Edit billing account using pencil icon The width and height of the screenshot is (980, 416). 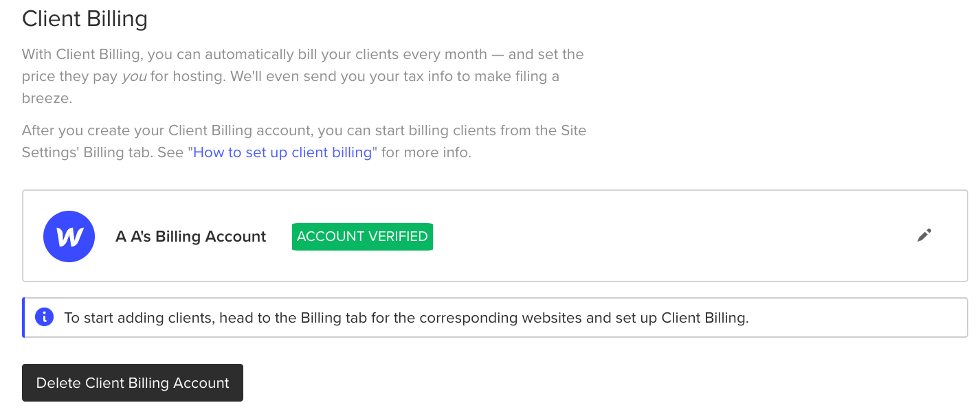point(924,235)
